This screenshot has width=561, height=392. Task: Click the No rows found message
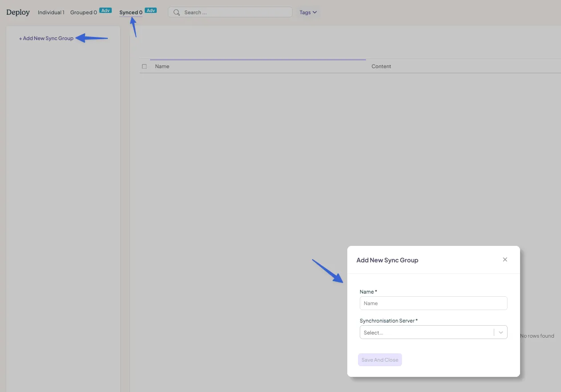537,336
